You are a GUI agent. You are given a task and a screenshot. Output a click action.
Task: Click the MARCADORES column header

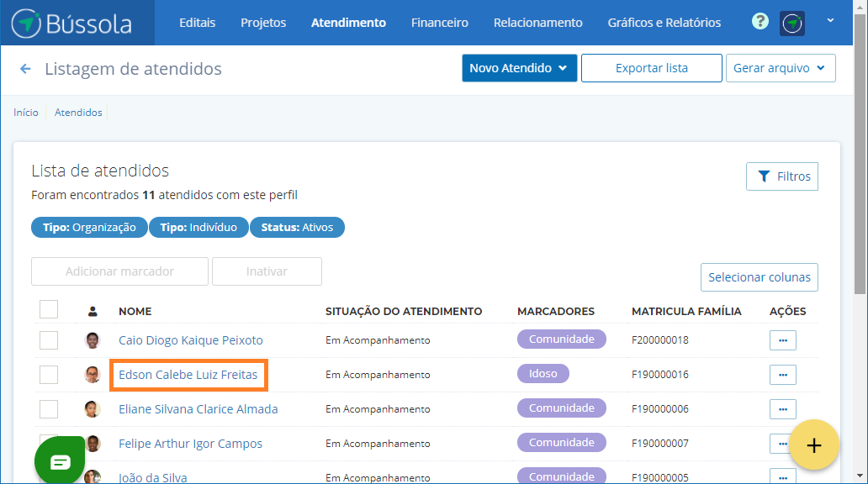[556, 312]
